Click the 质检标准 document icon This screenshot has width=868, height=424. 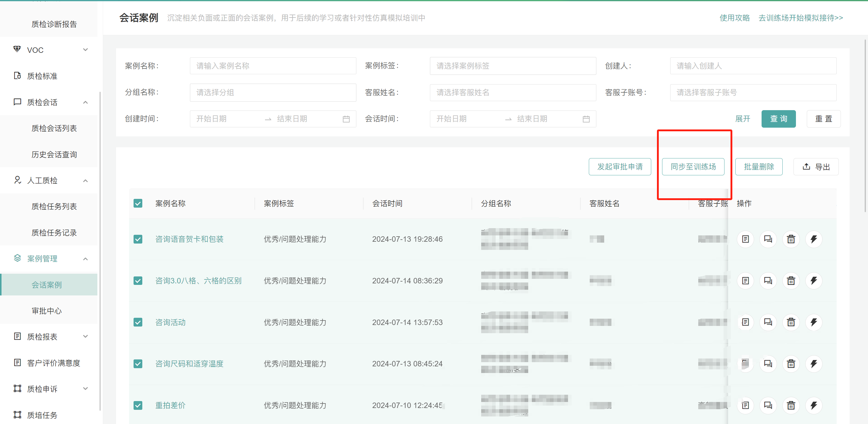click(x=17, y=75)
